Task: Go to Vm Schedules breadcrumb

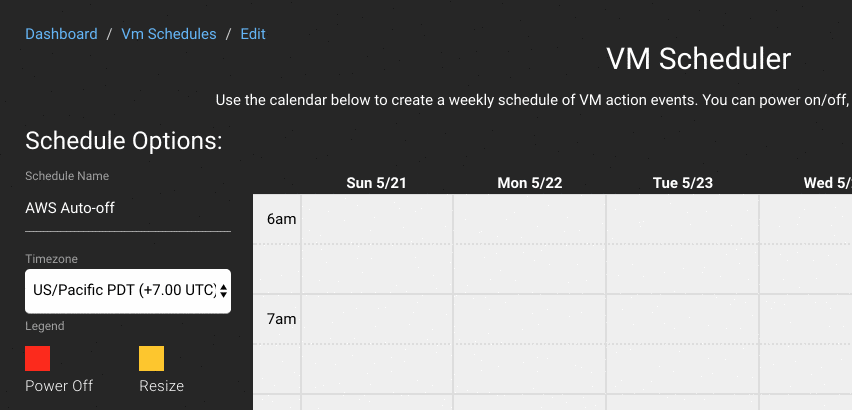Action: 168,34
